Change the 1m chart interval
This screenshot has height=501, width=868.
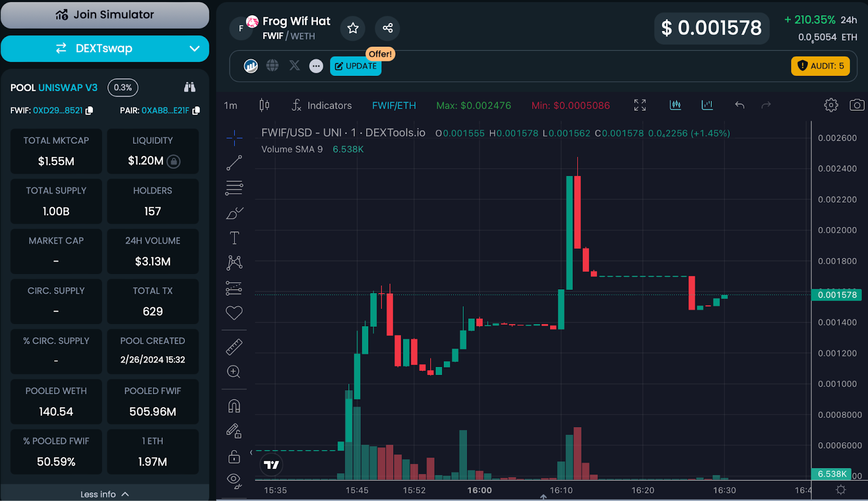coord(231,106)
